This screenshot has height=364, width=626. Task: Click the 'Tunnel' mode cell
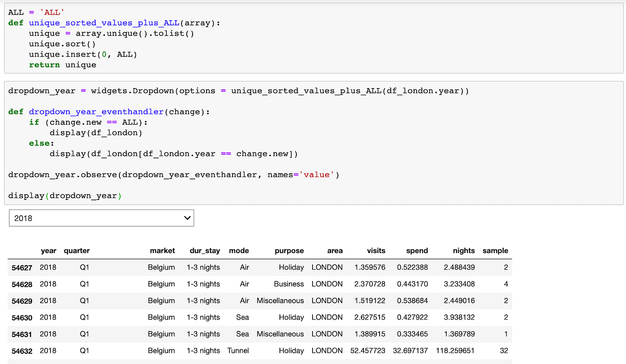pyautogui.click(x=238, y=351)
